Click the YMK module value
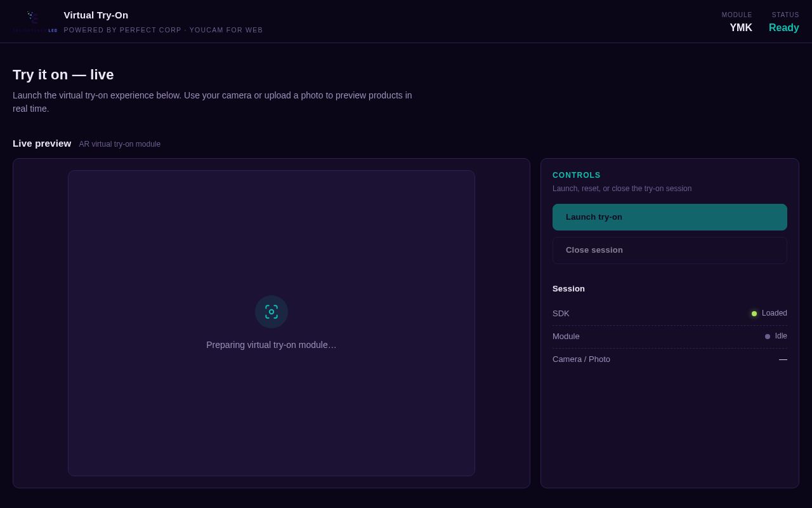Screen dimensions: 812x508 [741, 28]
